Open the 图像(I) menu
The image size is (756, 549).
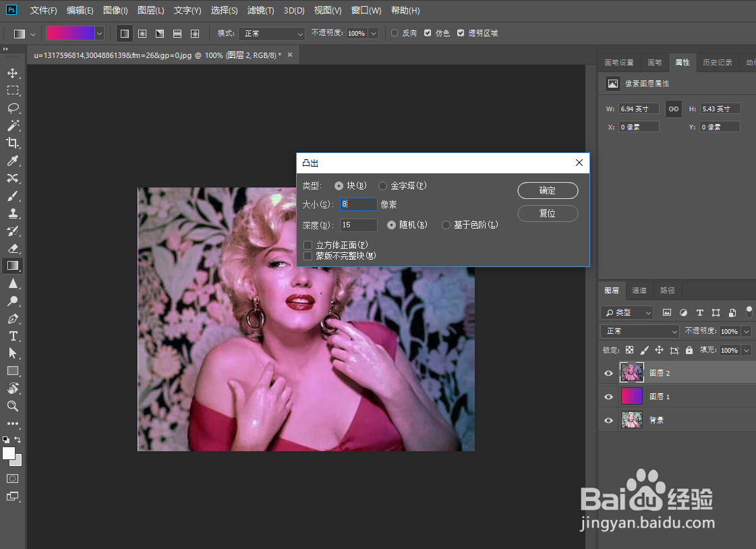(116, 11)
